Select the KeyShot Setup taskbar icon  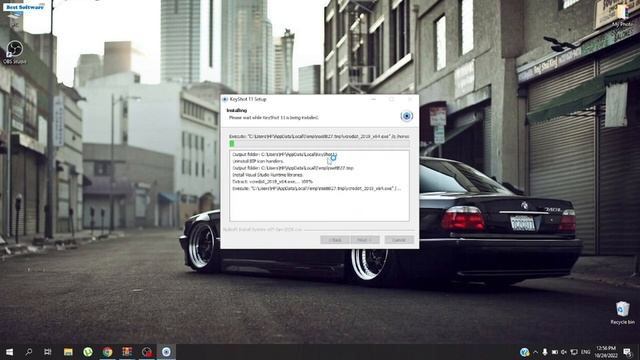[166, 352]
